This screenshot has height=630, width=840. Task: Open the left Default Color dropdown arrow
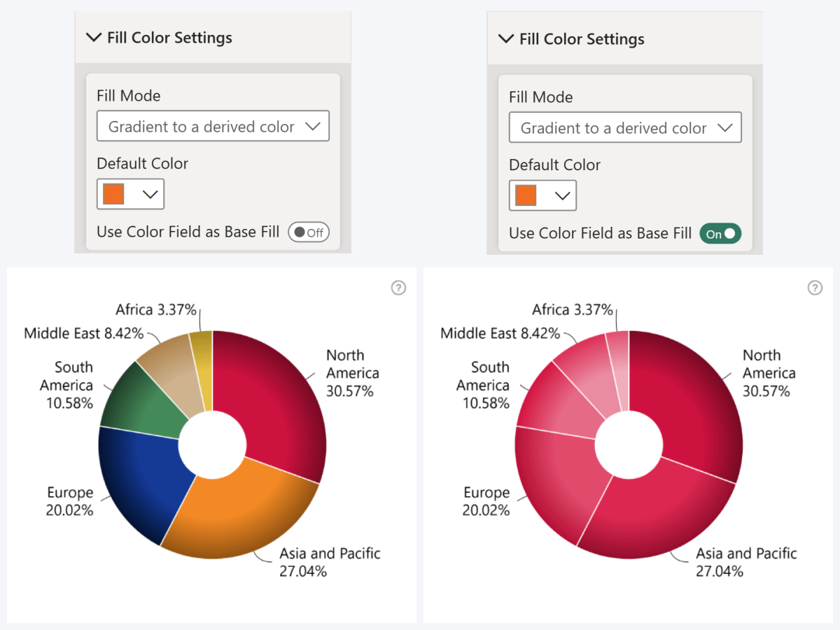149,194
